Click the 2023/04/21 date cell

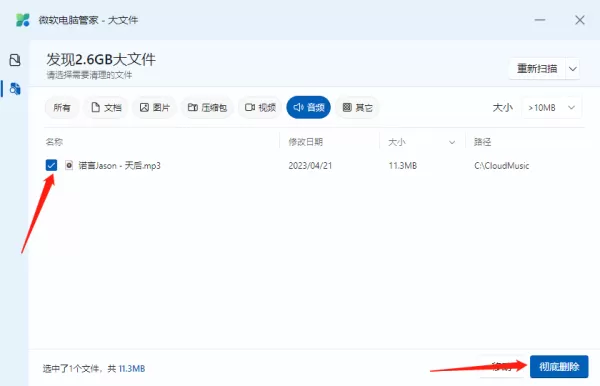(x=310, y=166)
